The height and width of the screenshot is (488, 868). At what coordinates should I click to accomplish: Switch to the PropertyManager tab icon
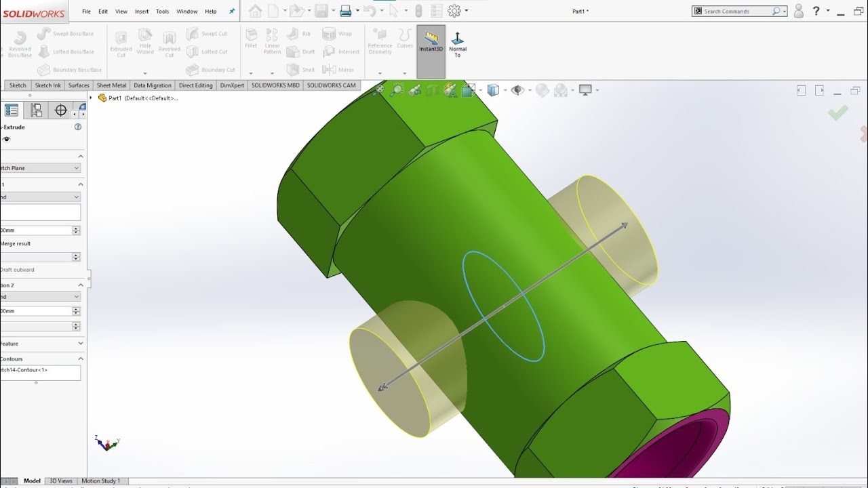coord(12,110)
